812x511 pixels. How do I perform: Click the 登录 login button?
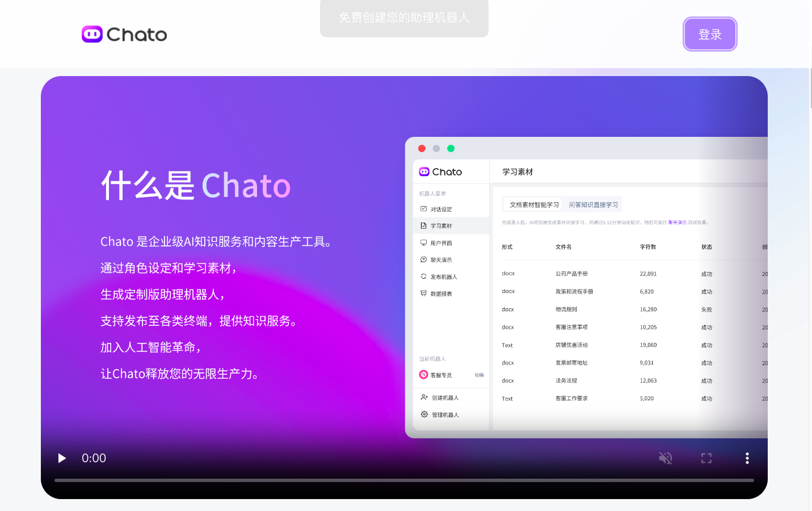click(710, 34)
